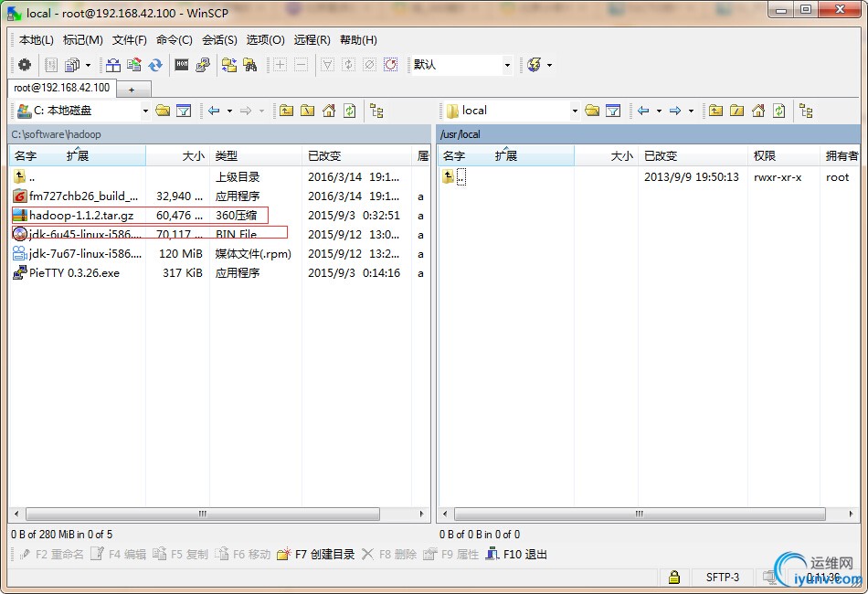Click the local panel filter icon
Image resolution: width=868 pixels, height=594 pixels.
[x=184, y=111]
